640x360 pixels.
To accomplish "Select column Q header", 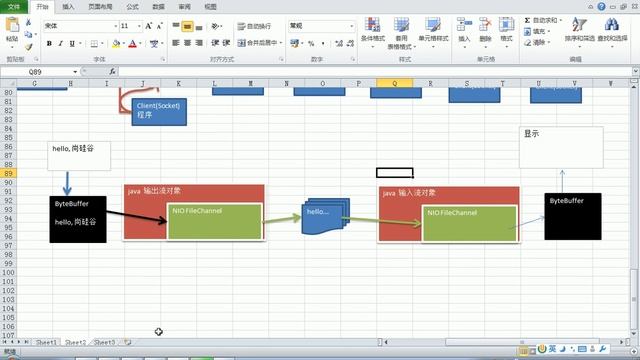I will 394,83.
